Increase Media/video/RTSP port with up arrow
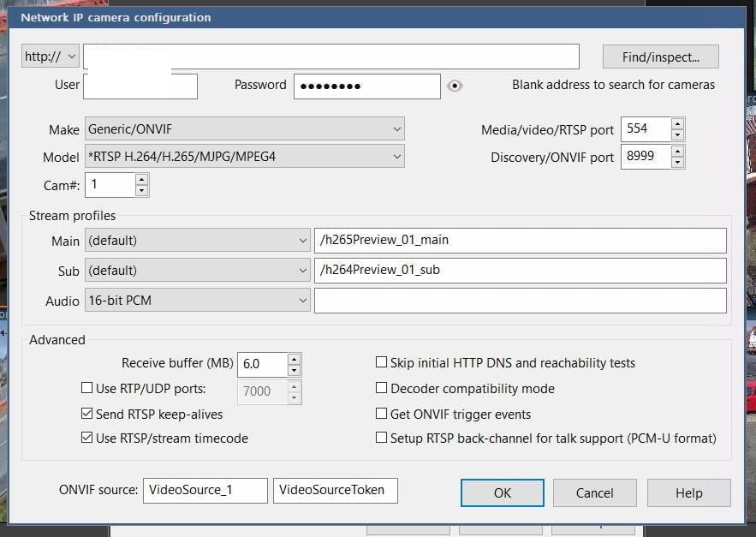The width and height of the screenshot is (756, 537). [x=677, y=124]
